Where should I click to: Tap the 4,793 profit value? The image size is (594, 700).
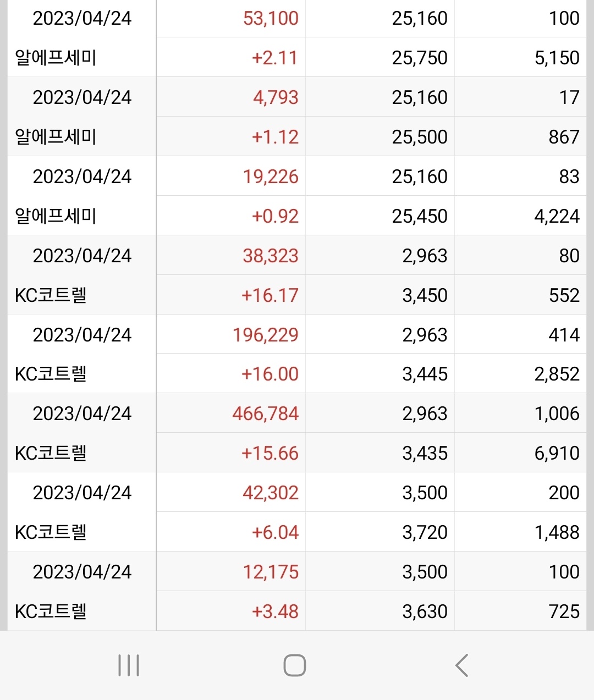coord(276,97)
